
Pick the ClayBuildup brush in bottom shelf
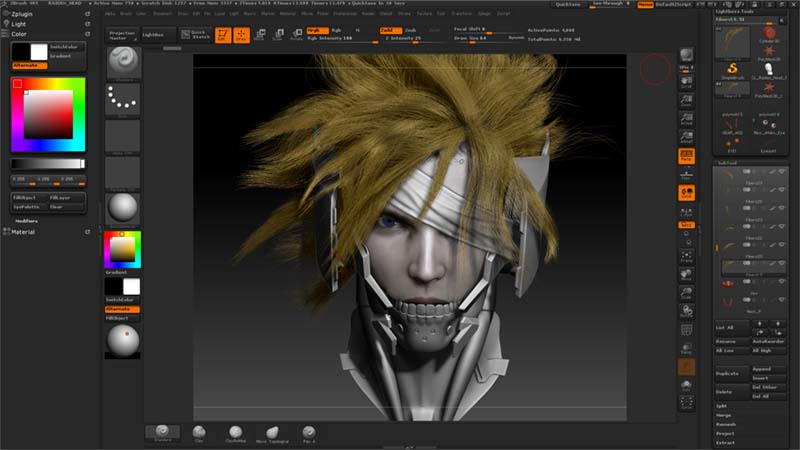coord(235,434)
